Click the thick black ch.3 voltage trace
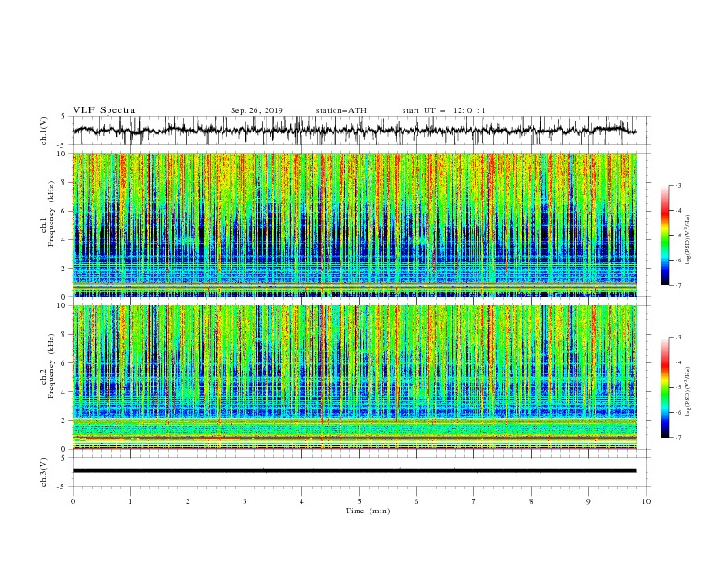Screen dimensions: 728x563 coord(354,471)
